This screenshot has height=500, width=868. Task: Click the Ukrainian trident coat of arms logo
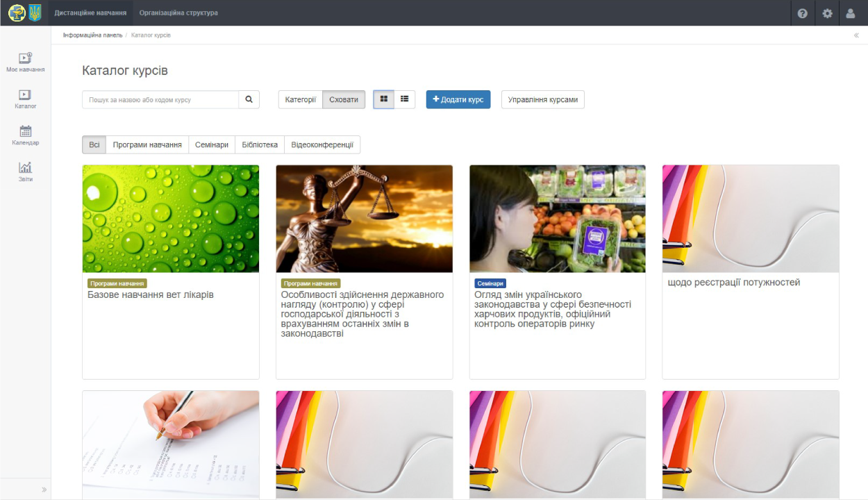pyautogui.click(x=35, y=12)
